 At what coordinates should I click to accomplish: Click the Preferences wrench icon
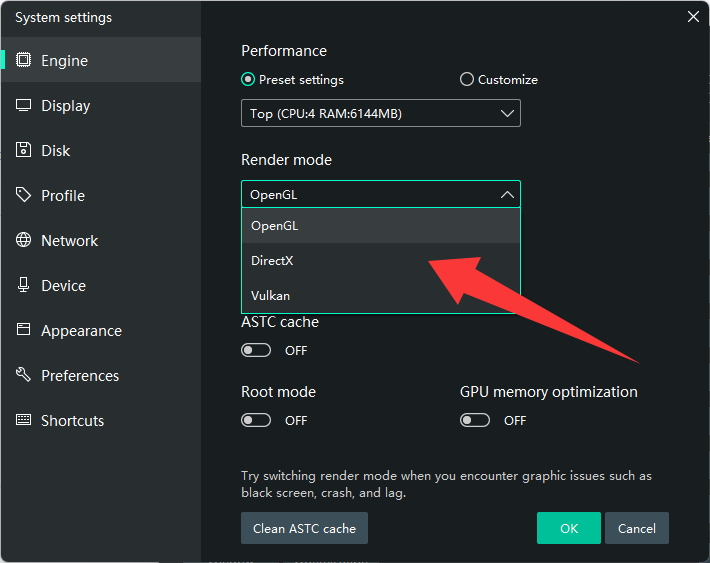(x=24, y=376)
